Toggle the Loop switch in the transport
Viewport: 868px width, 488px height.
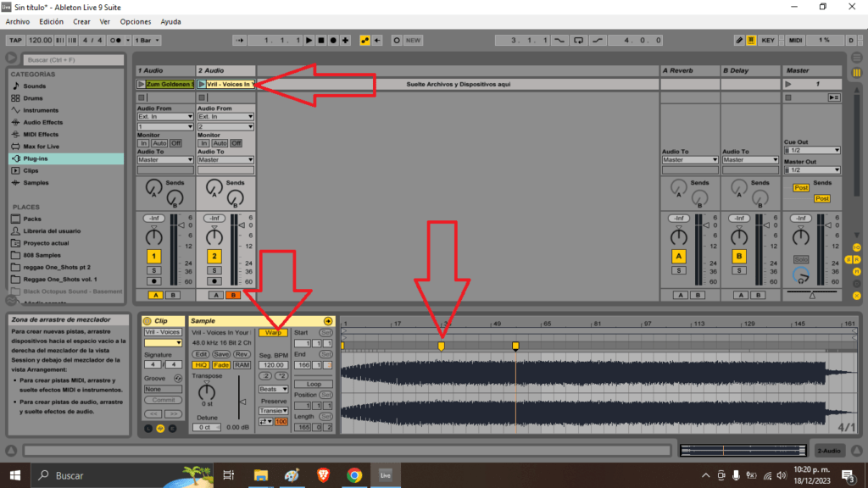[x=578, y=41]
